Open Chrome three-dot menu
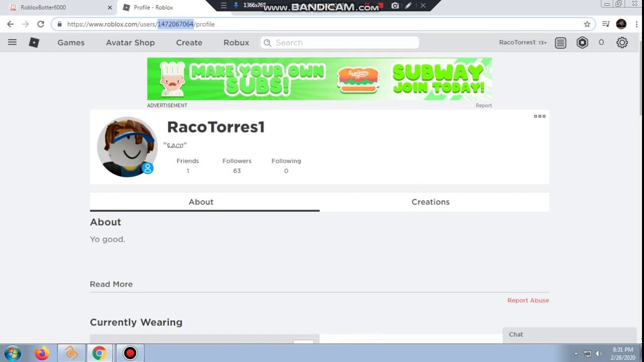The image size is (644, 362). click(x=636, y=24)
